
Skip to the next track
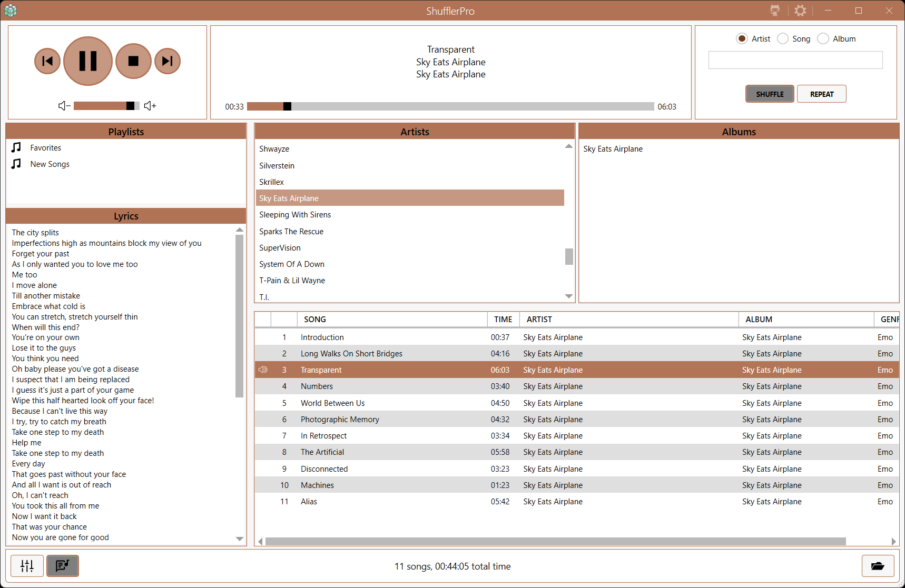[168, 61]
